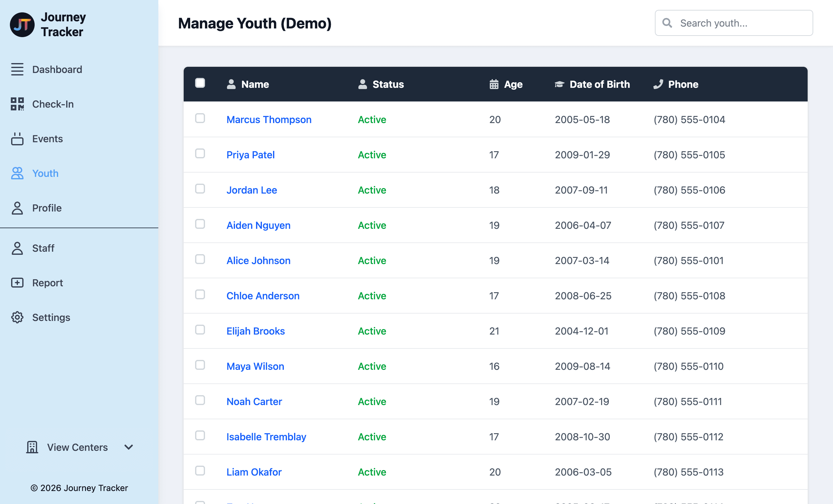The image size is (833, 504).
Task: Click the person icon in Status header
Action: (362, 84)
